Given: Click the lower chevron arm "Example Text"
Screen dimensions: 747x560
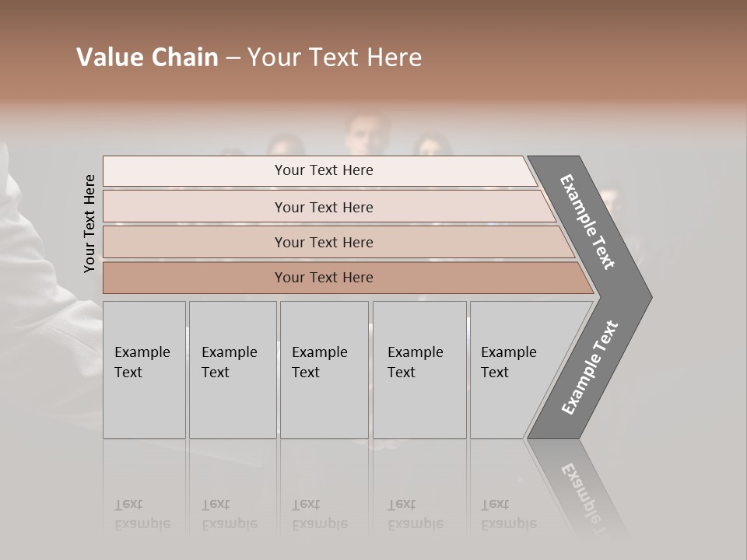Looking at the screenshot, I should click(x=589, y=368).
